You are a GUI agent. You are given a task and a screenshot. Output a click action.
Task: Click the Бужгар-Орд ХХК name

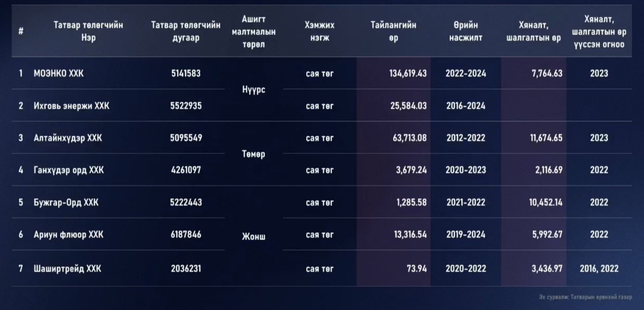(x=66, y=202)
